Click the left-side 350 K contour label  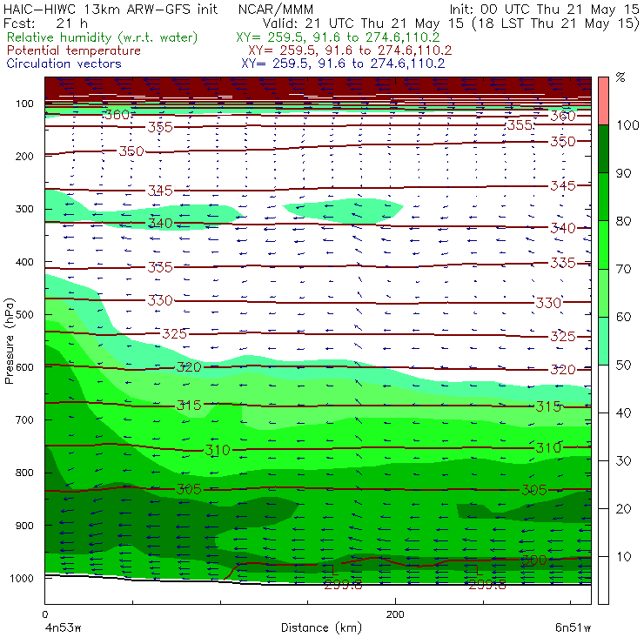coord(131,151)
